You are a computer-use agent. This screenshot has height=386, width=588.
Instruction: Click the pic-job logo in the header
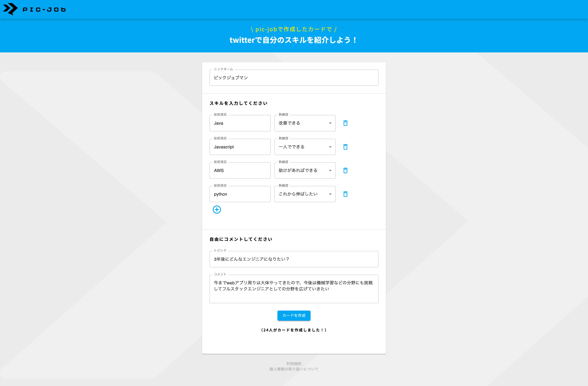point(34,9)
